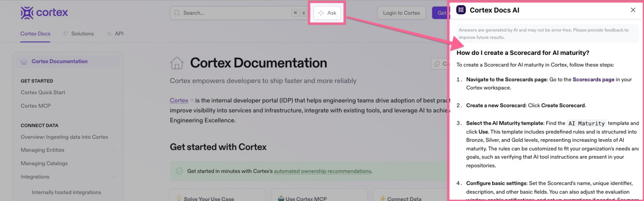
Task: Focus the Search input field
Action: pyautogui.click(x=239, y=13)
